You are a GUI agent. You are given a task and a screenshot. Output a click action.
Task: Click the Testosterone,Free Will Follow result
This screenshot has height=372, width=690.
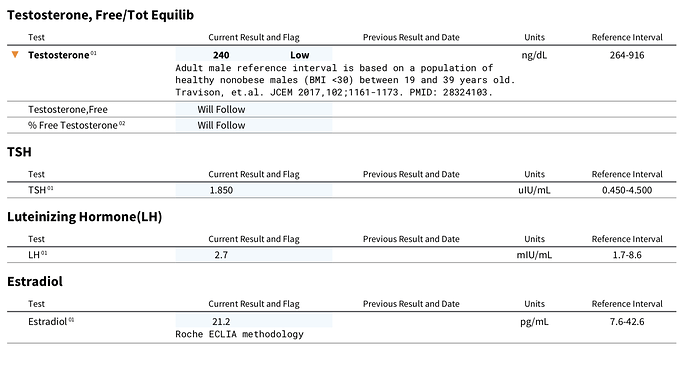221,109
